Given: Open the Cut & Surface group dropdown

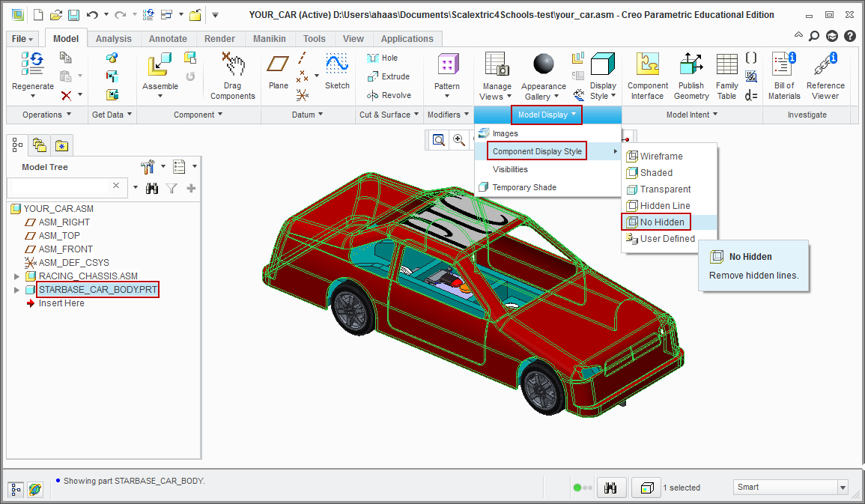Looking at the screenshot, I should pyautogui.click(x=389, y=115).
